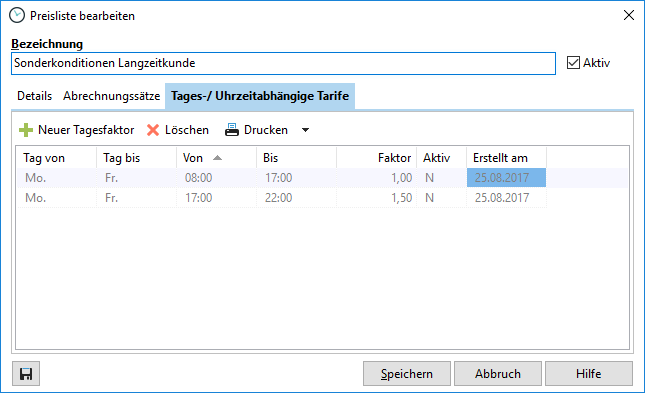Sort by Erstellt am column header
The width and height of the screenshot is (645, 393).
click(x=506, y=158)
